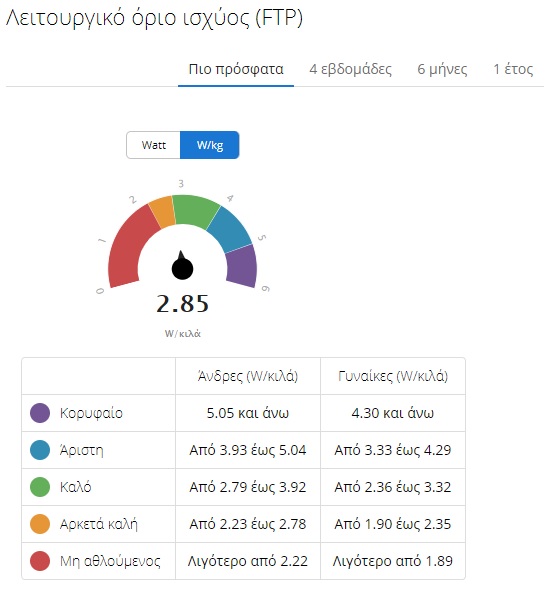
Task: Select the 6 μήνες tab
Action: point(442,70)
